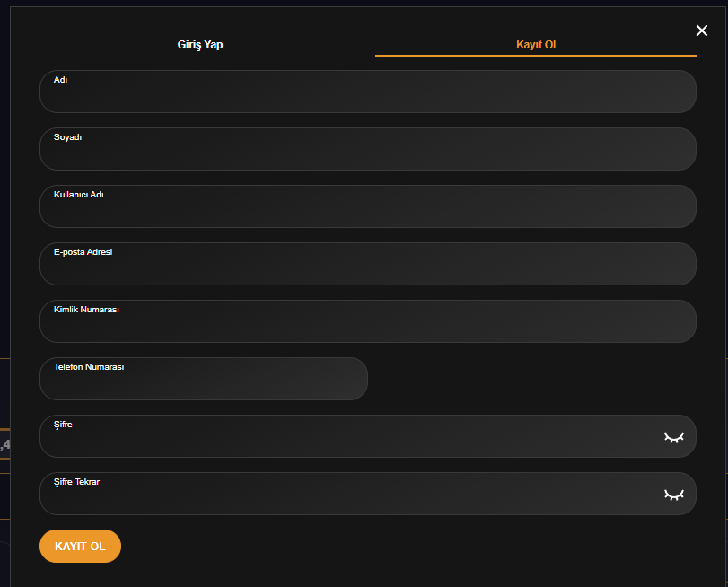This screenshot has width=728, height=587.
Task: Show password in the Şifre field
Action: pos(673,437)
